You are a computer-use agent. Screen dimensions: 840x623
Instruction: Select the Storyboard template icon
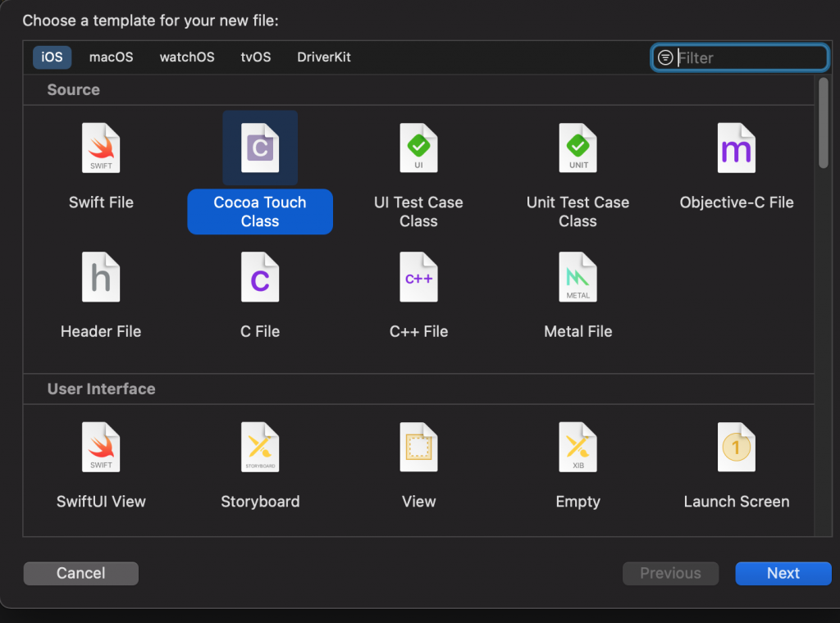(260, 448)
